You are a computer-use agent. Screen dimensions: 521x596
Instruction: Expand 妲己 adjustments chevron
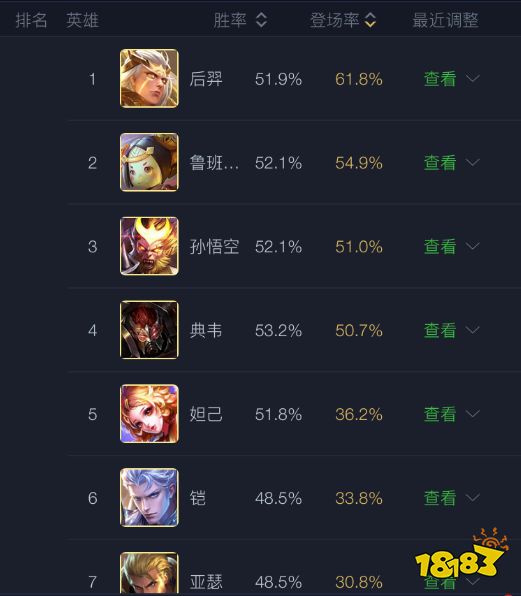coord(473,414)
